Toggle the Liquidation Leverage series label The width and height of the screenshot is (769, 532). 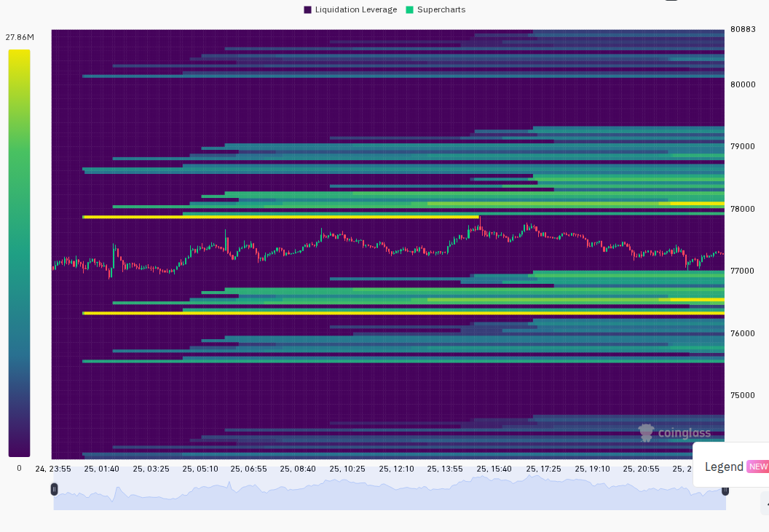click(356, 9)
